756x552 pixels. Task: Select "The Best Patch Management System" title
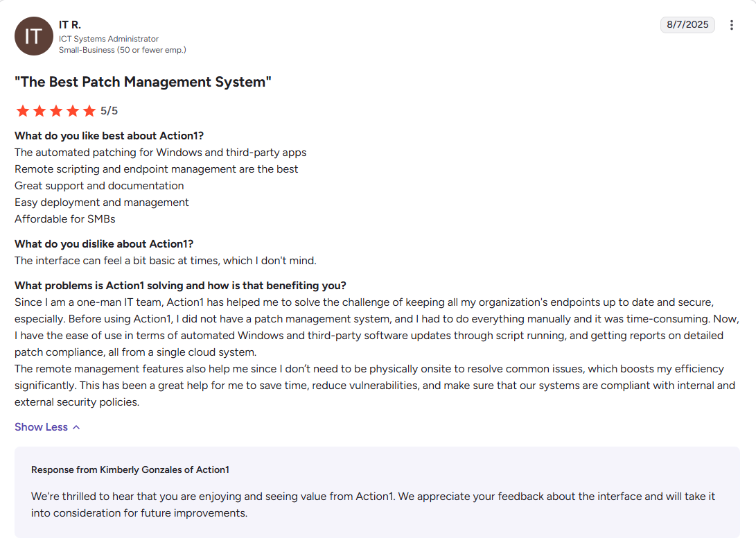[143, 82]
